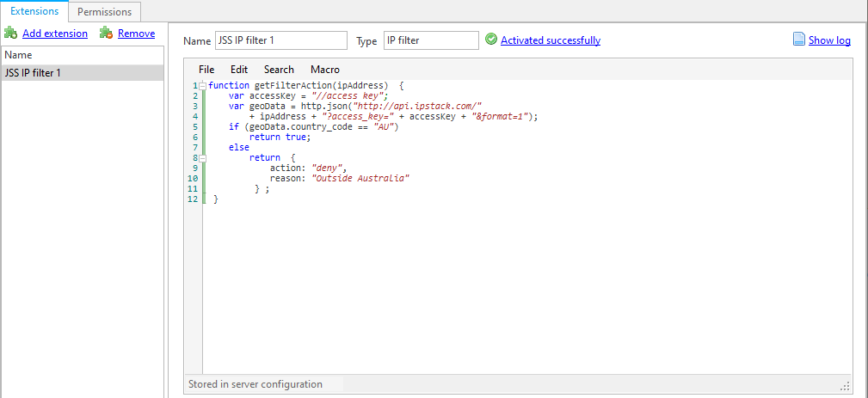Open the Macro menu in editor
This screenshot has width=868, height=398.
(x=324, y=70)
